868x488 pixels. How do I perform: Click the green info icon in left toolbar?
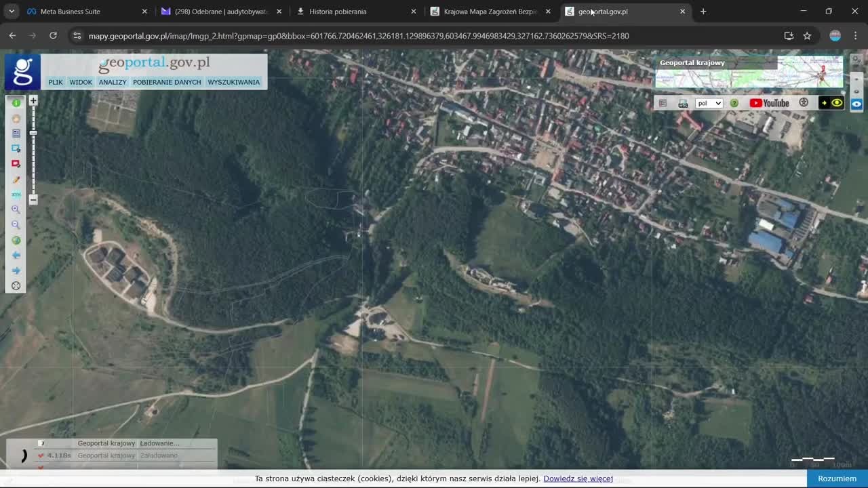tap(16, 103)
